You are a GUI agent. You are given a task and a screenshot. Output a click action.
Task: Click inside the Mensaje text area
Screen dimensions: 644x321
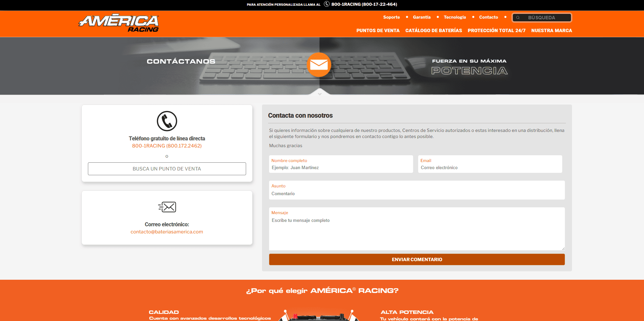[417, 232]
